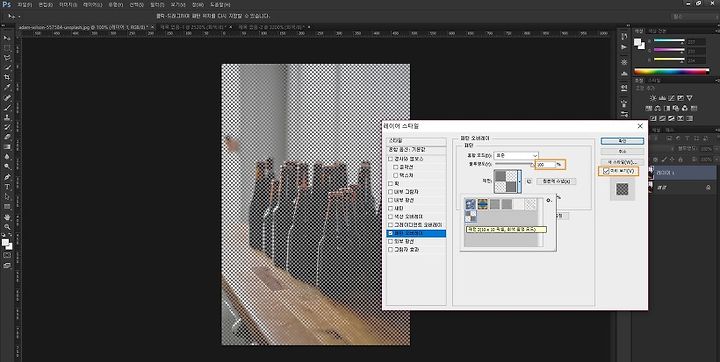Click the OK (확인) button in Layer Style
This screenshot has height=362, width=720.
pyautogui.click(x=622, y=141)
